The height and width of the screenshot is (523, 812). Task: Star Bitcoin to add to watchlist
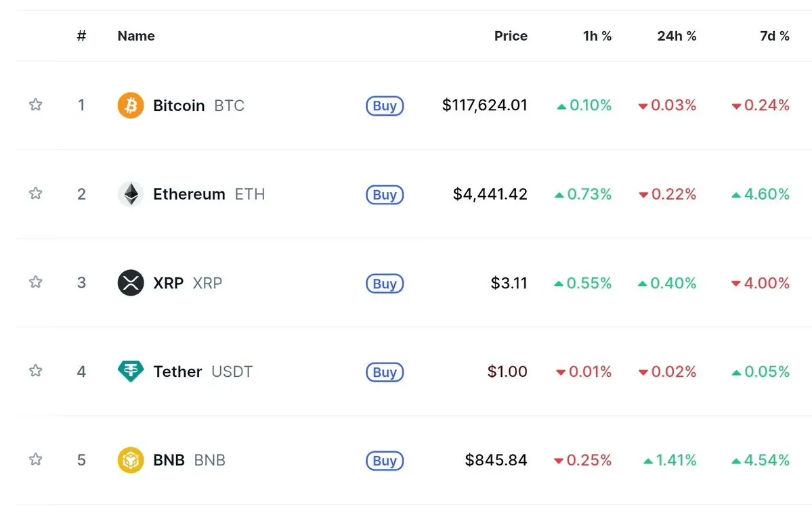pos(35,104)
